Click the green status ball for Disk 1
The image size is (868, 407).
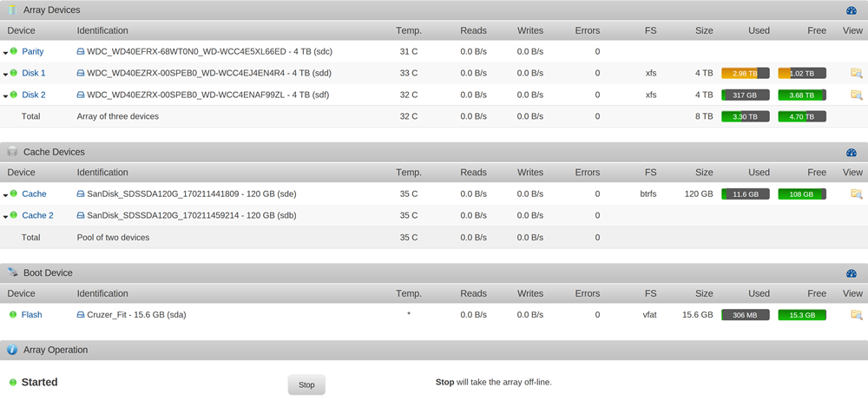click(x=13, y=73)
